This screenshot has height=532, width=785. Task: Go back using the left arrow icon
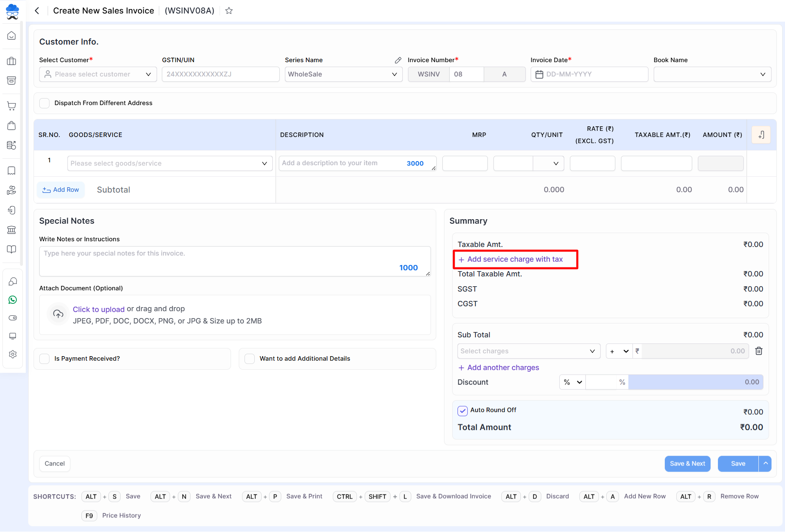[x=37, y=11]
